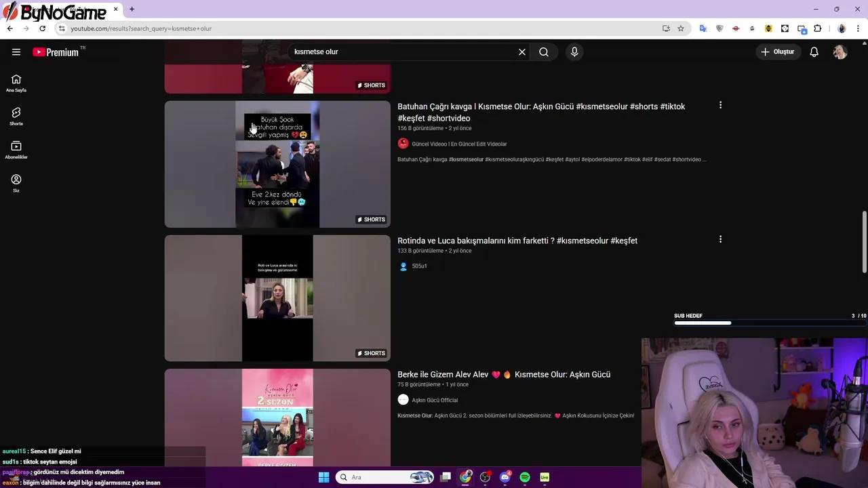Start voice search with microphone icon
This screenshot has width=868, height=488.
click(574, 52)
